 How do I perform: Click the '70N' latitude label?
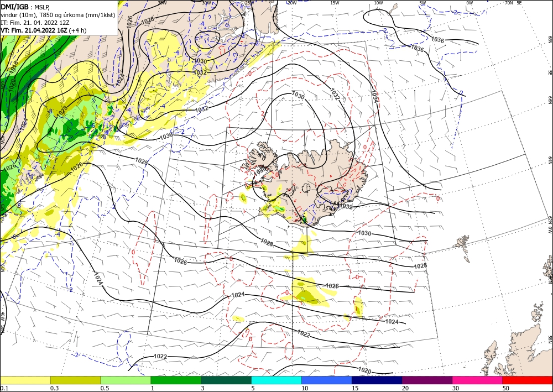point(509,3)
